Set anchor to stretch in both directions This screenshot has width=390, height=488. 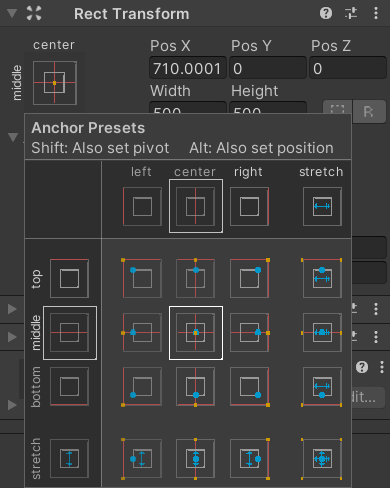click(322, 459)
